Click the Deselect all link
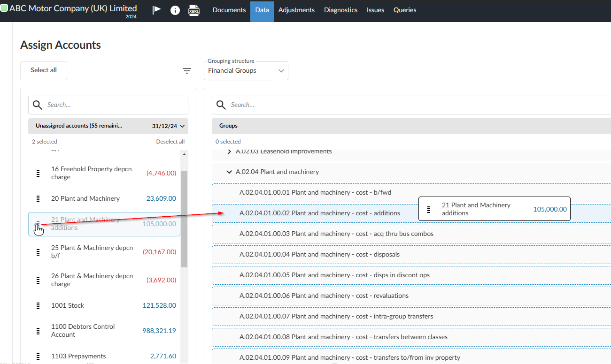611x364 pixels. pyautogui.click(x=170, y=141)
